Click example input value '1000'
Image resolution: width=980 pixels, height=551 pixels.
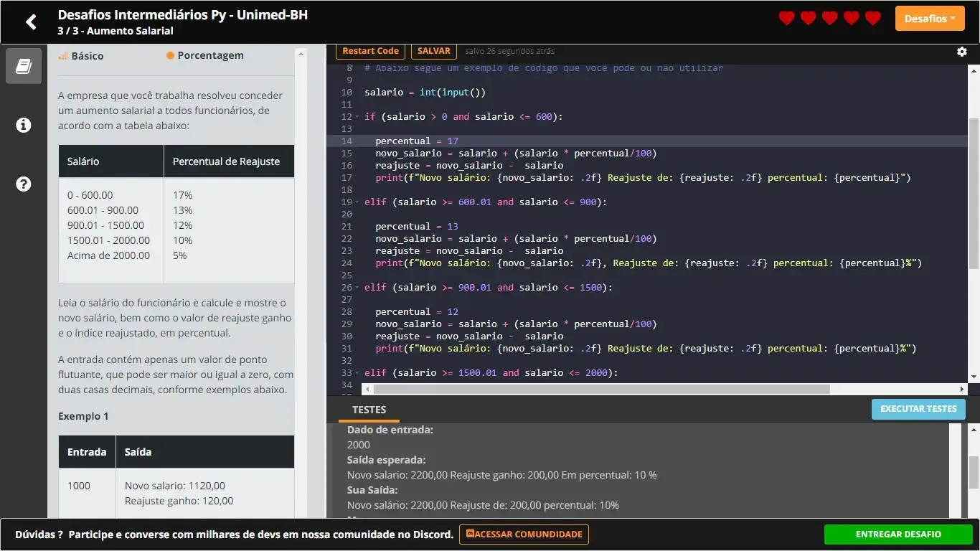click(x=79, y=486)
